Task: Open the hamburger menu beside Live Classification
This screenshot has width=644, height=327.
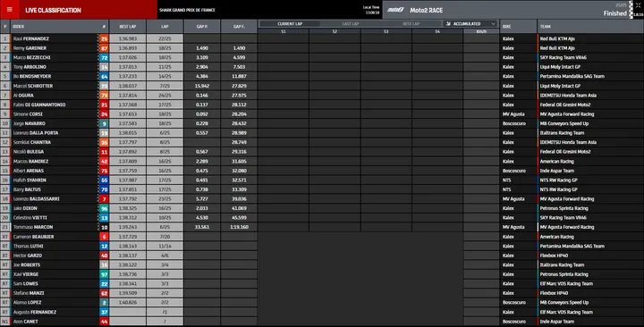Action: pos(10,10)
